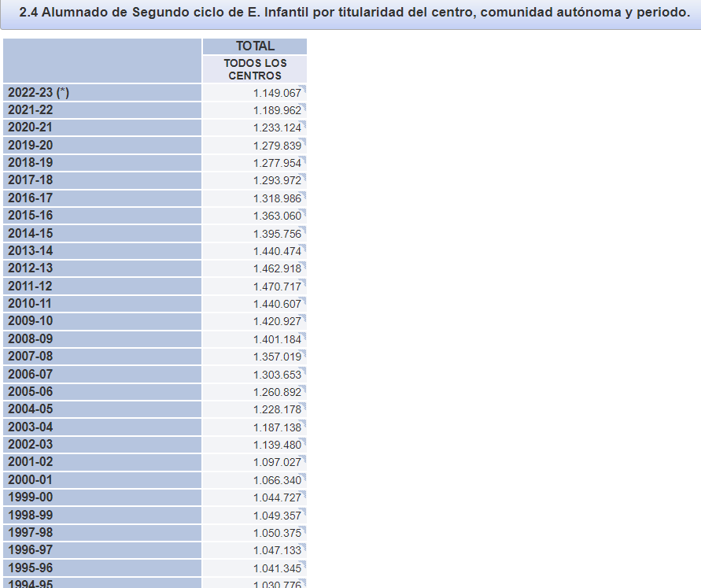The image size is (701, 588).
Task: Click the value 1.149.067
Action: click(278, 93)
